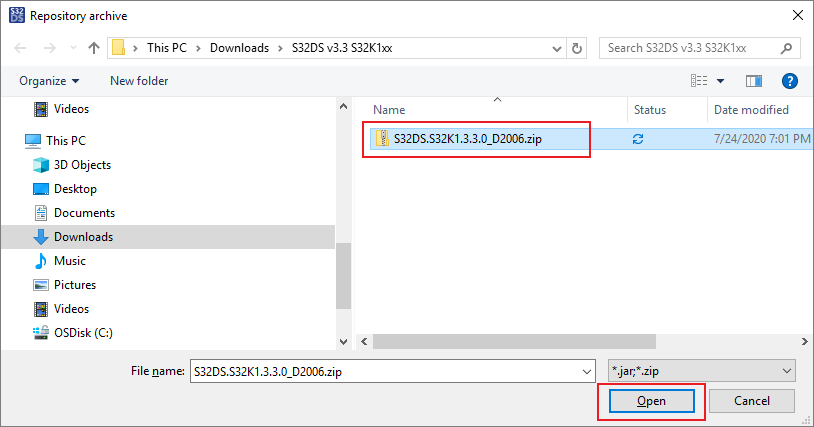The height and width of the screenshot is (427, 814).
Task: Click the sync status icon of the zip file
Action: tap(638, 139)
